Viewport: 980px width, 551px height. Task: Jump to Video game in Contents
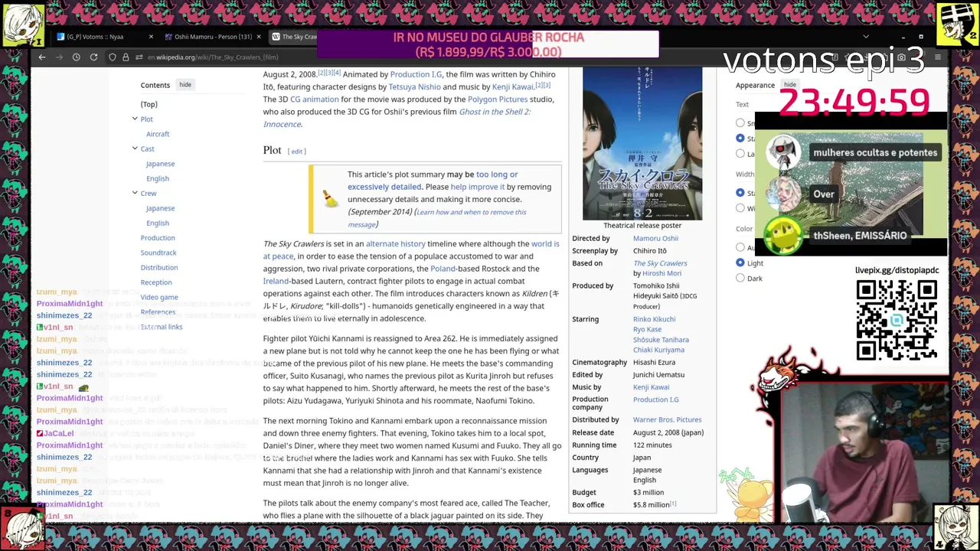tap(159, 297)
